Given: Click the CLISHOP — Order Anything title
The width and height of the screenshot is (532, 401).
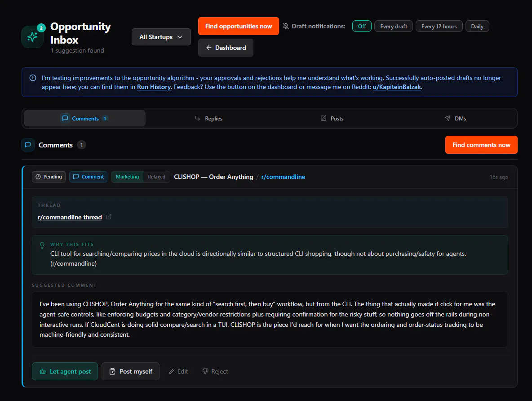Looking at the screenshot, I should (x=213, y=177).
